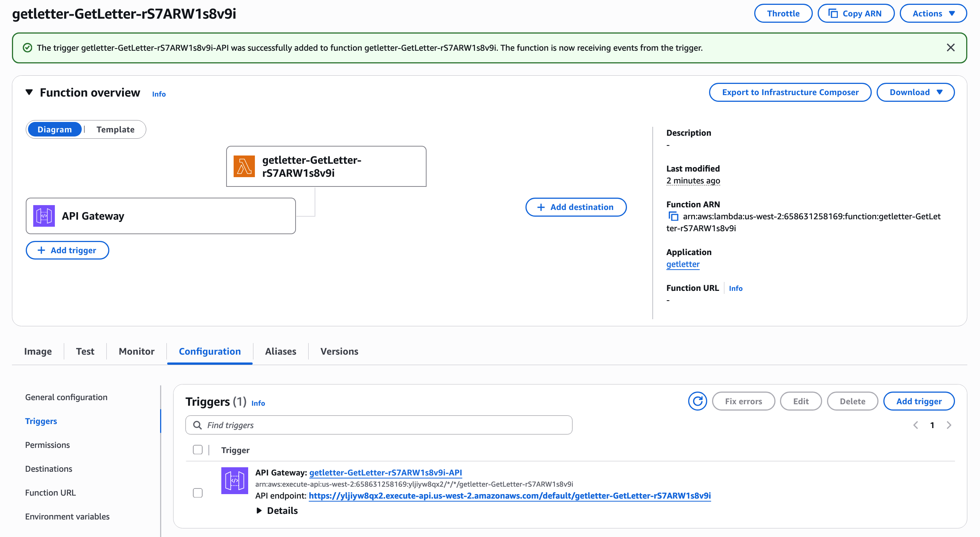Go to the Versions tab
This screenshot has width=980, height=537.
click(x=339, y=351)
